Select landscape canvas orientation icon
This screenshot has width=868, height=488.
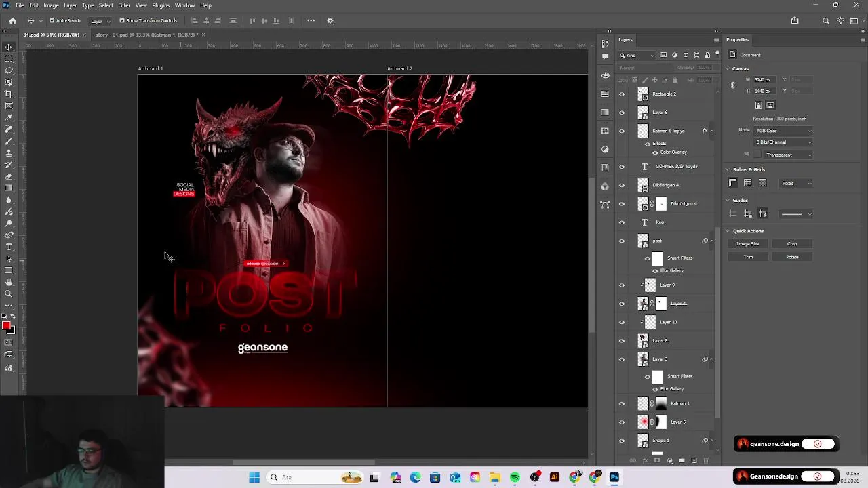(x=770, y=106)
